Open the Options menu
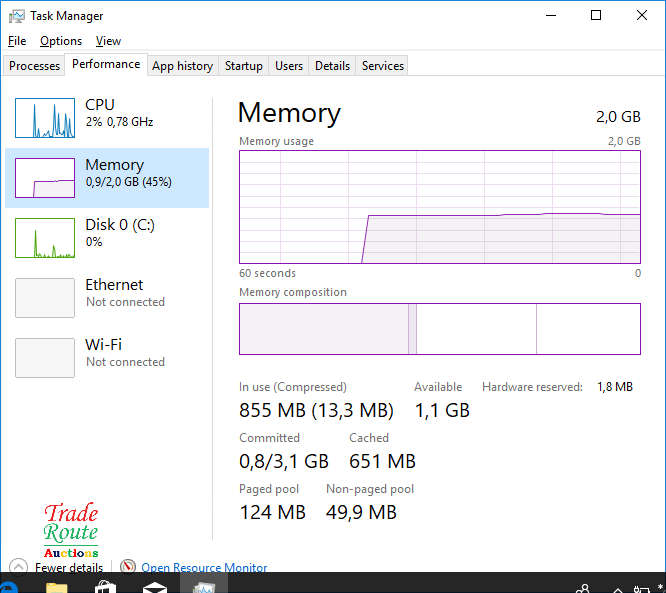Image resolution: width=666 pixels, height=593 pixels. [x=61, y=41]
